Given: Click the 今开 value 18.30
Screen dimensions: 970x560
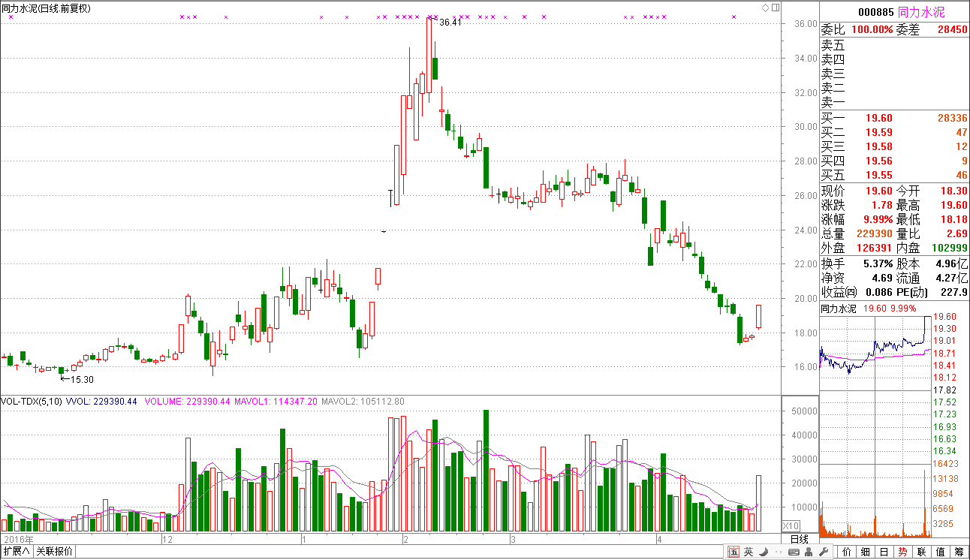Looking at the screenshot, I should point(954,191).
